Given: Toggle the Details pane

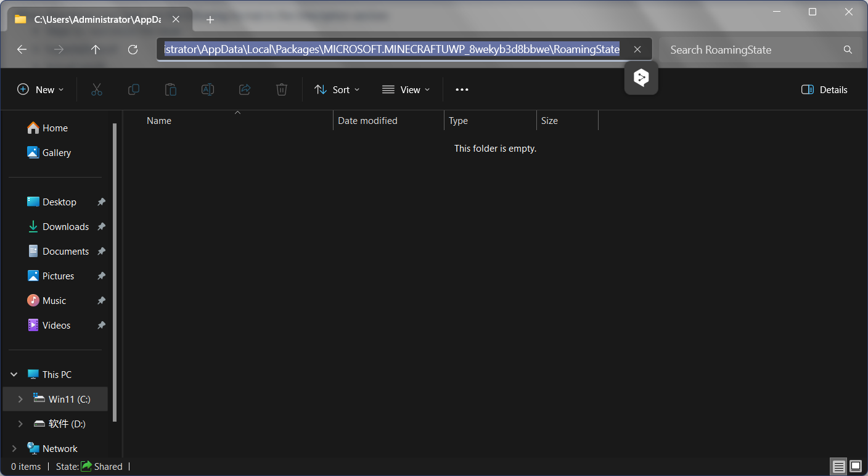Looking at the screenshot, I should tap(824, 89).
